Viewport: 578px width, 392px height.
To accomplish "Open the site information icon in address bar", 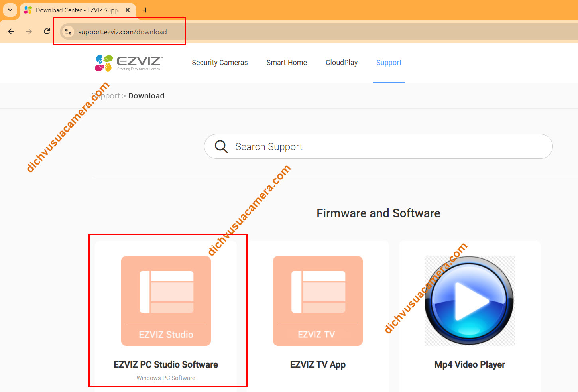I will pos(68,32).
